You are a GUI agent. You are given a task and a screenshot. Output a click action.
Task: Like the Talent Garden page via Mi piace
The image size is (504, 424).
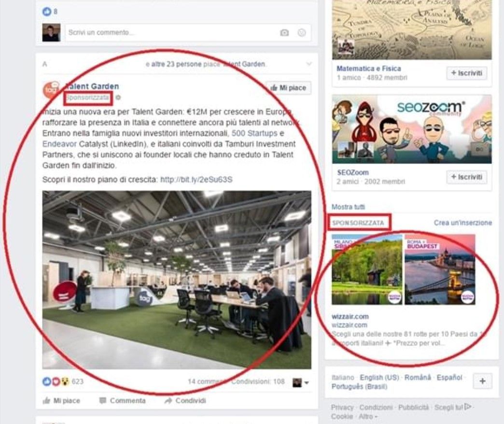tap(289, 88)
